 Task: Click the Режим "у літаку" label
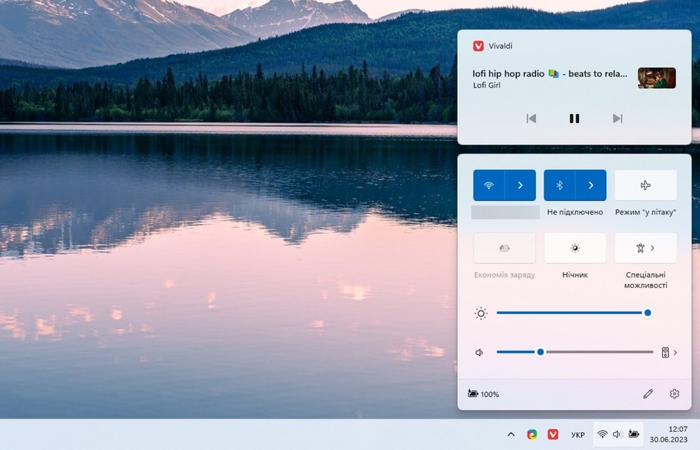646,212
